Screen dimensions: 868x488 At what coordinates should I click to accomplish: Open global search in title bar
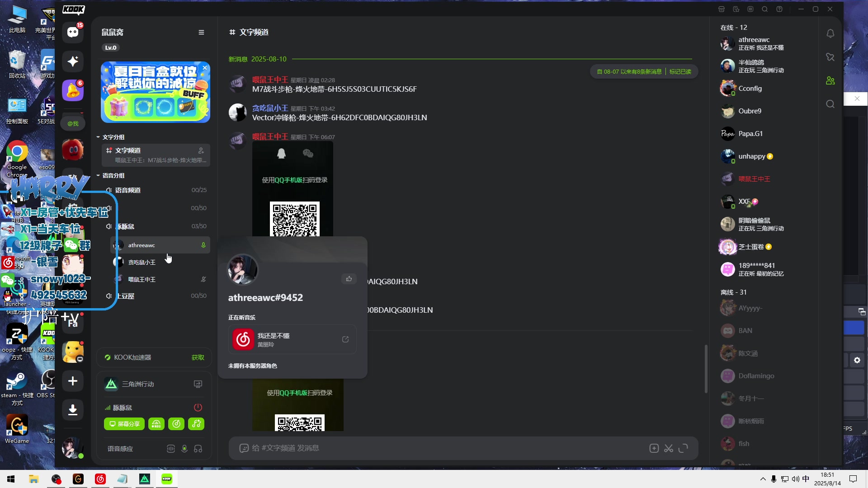[x=765, y=9]
